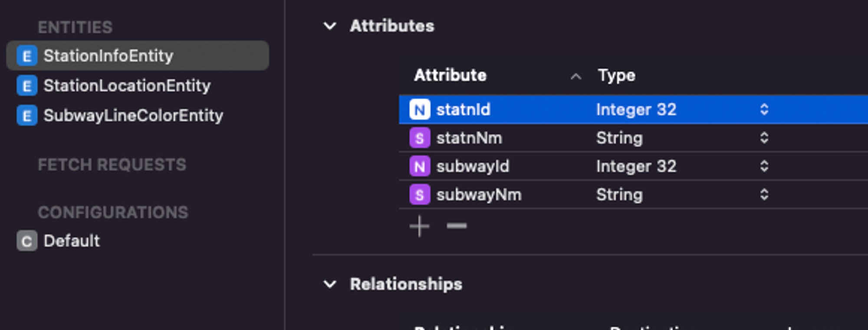Click the StationInfoEntity entity icon
Image resolution: width=868 pixels, height=330 pixels.
pyautogui.click(x=27, y=56)
